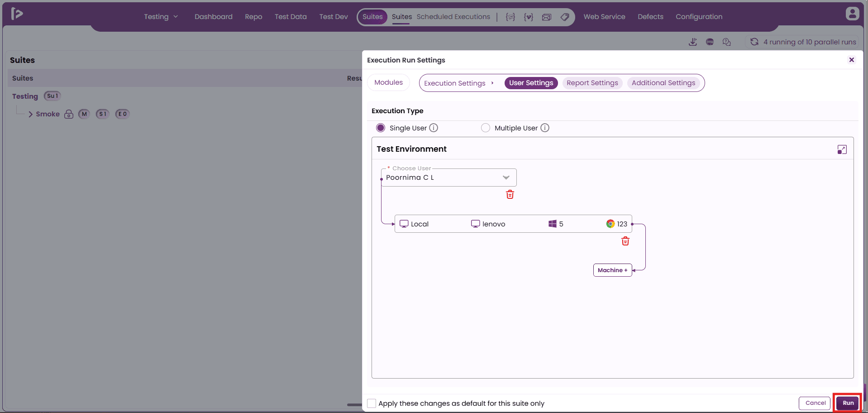The width and height of the screenshot is (868, 413).
Task: Select the User Settings tab
Action: (x=531, y=83)
